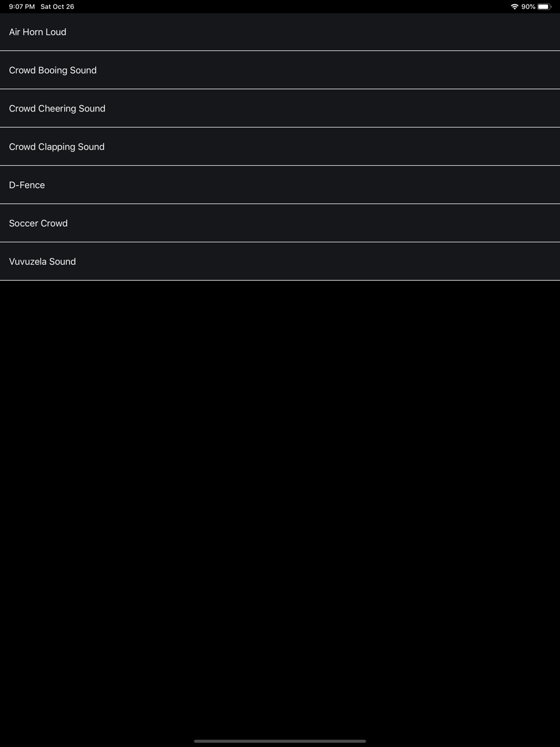Image resolution: width=560 pixels, height=747 pixels.
Task: Tap the home indicator bar
Action: 280,741
